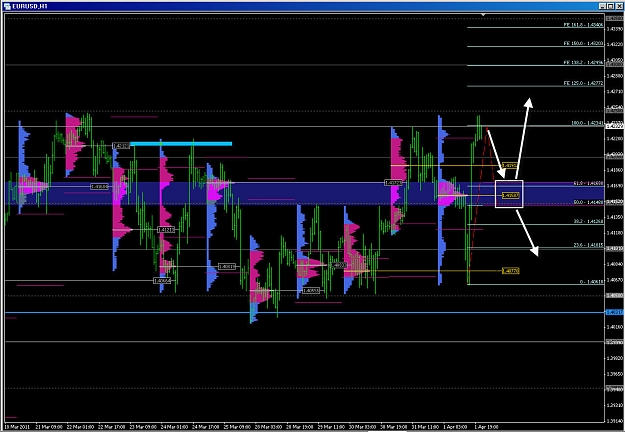The width and height of the screenshot is (625, 432).
Task: Click 1.39820 on the price scale
Action: pyautogui.click(x=615, y=358)
